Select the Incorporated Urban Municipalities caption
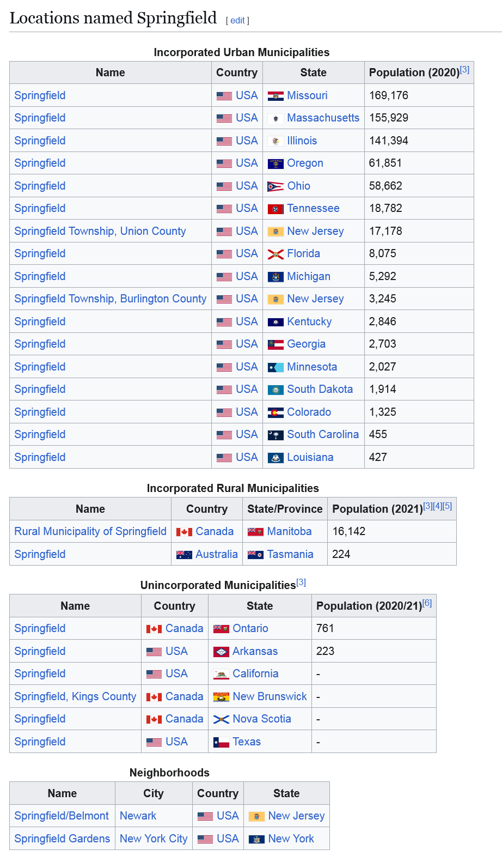This screenshot has height=868, width=502. [x=242, y=52]
